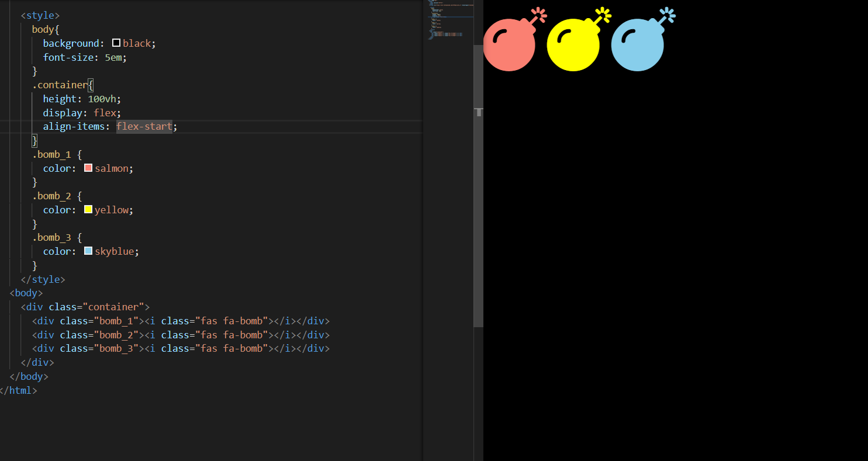Click the 'background' property name

click(x=71, y=43)
